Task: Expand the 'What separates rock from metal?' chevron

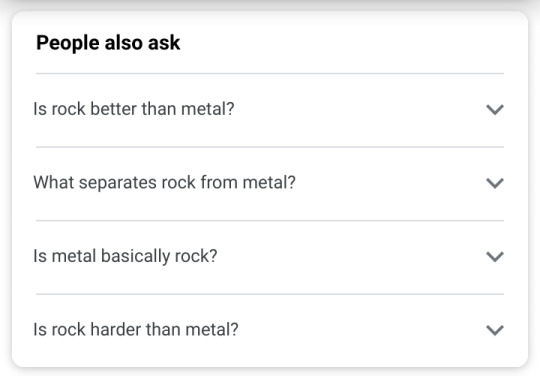Action: coord(495,183)
